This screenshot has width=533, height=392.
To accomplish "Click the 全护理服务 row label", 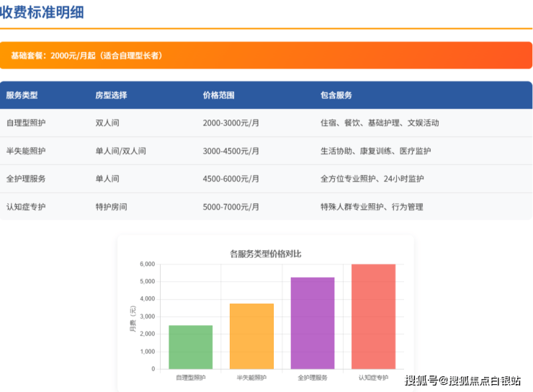I will (26, 179).
